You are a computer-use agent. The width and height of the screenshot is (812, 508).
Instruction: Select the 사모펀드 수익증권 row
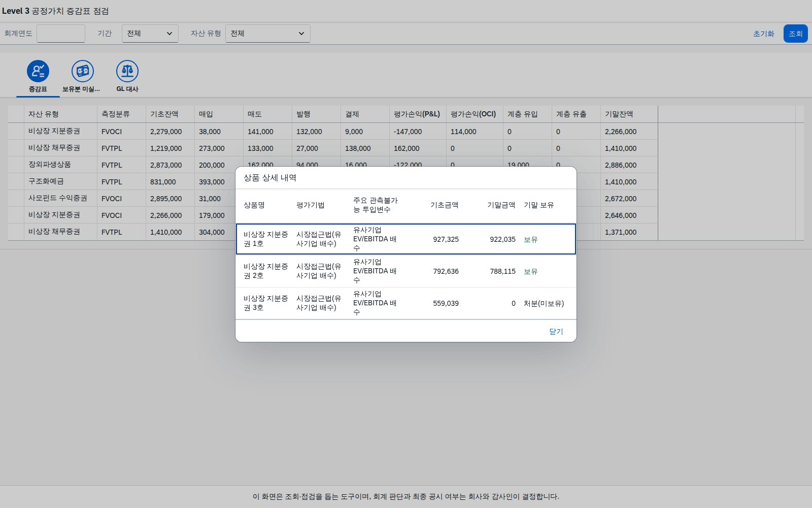pos(122,198)
